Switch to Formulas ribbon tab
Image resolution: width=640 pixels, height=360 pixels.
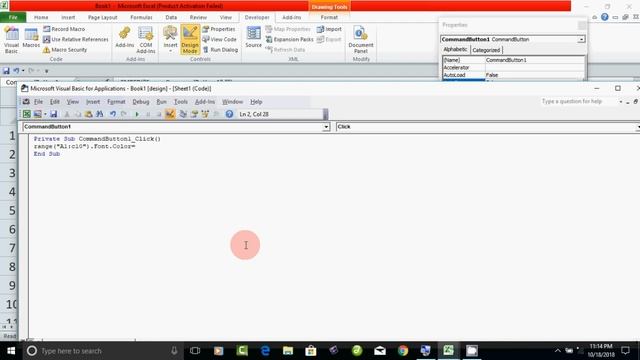(141, 17)
